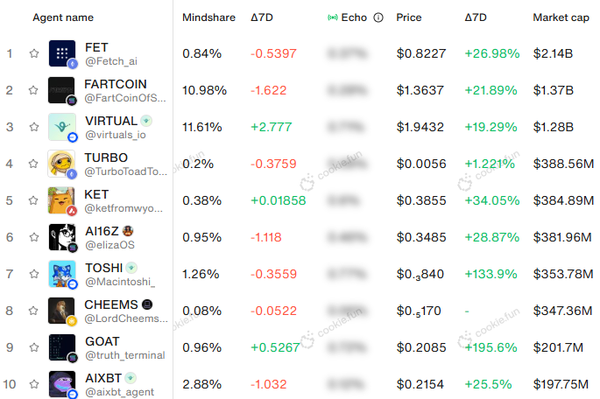Screen dimensions: 600x399
Task: Click the Echo info icon
Action: [378, 18]
